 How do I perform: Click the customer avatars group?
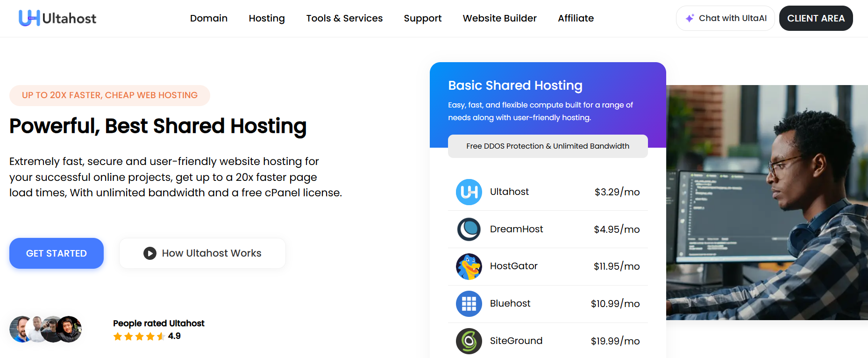[46, 329]
